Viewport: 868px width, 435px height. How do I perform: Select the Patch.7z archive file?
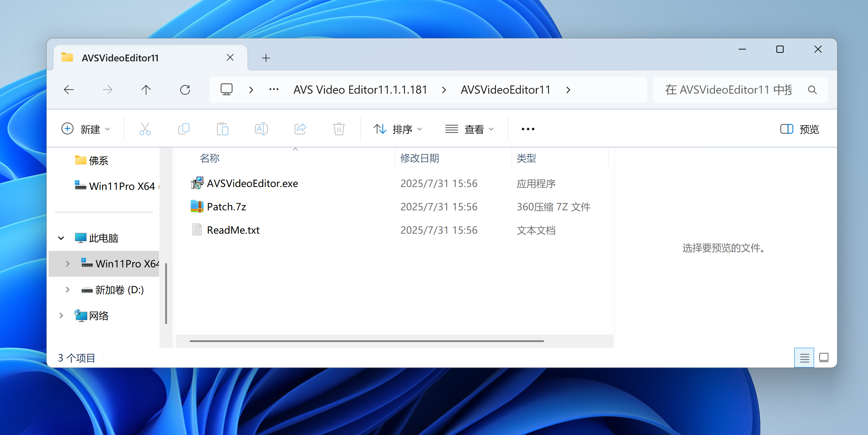pyautogui.click(x=227, y=207)
